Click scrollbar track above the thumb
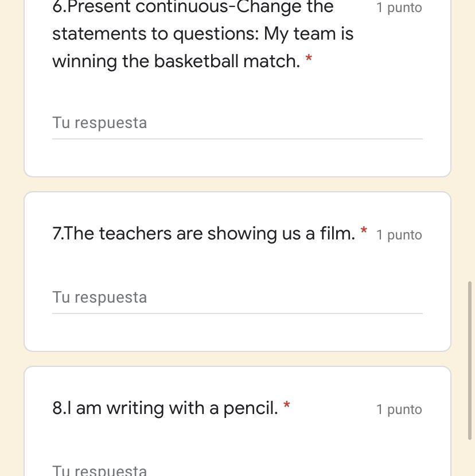Screen dimensions: 475x476 (471, 144)
